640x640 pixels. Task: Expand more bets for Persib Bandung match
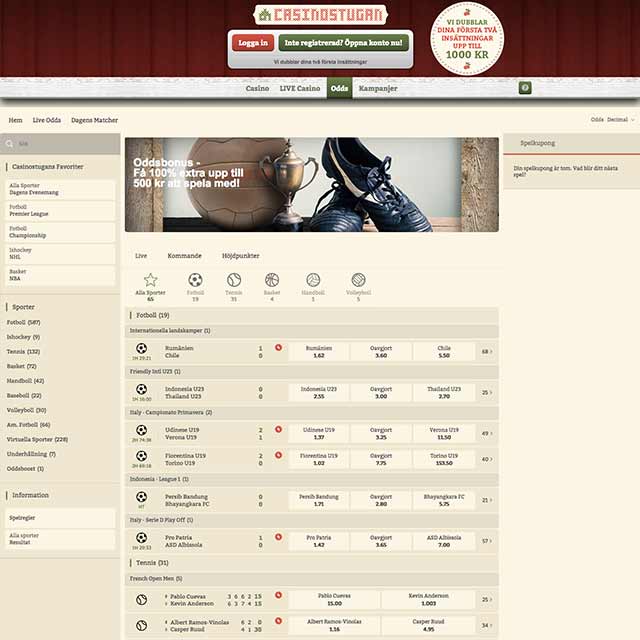pos(486,499)
